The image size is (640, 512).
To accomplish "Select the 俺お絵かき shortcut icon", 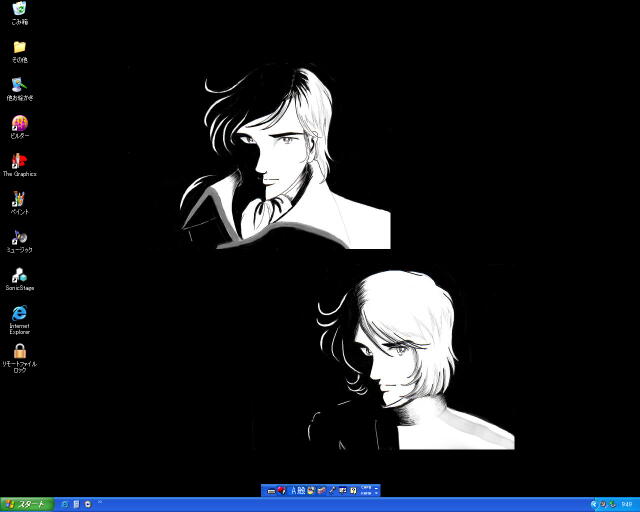I will pyautogui.click(x=20, y=89).
